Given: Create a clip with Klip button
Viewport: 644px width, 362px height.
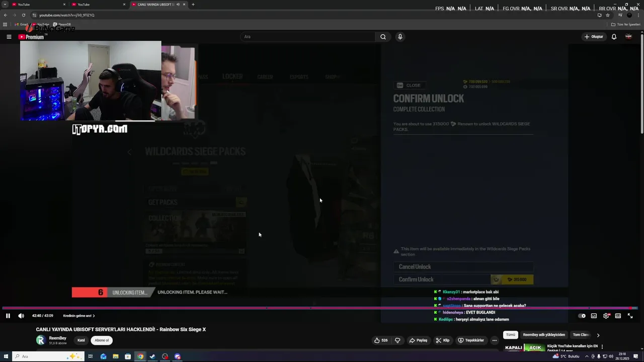Looking at the screenshot, I should click(x=443, y=340).
